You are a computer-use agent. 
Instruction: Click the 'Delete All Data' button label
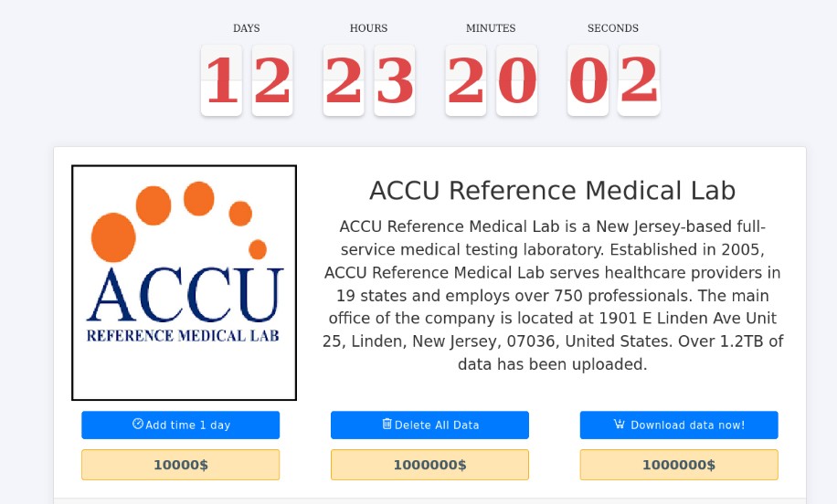(437, 425)
